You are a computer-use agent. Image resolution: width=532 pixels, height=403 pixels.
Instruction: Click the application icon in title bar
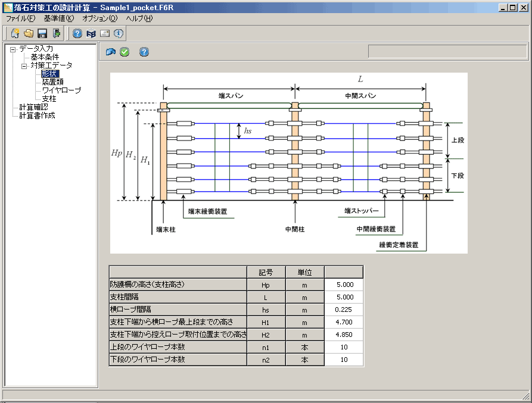8,7
